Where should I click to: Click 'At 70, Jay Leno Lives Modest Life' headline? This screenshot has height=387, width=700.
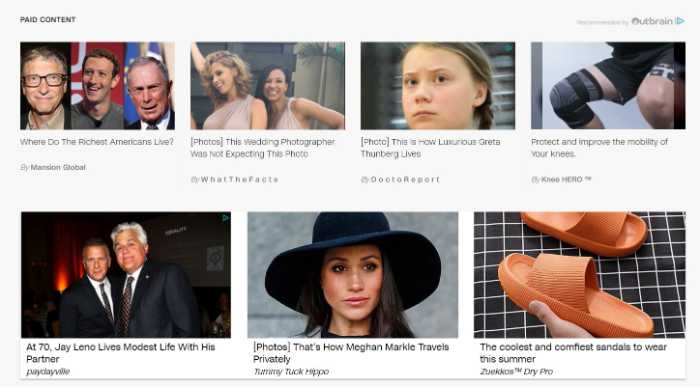coord(121,353)
